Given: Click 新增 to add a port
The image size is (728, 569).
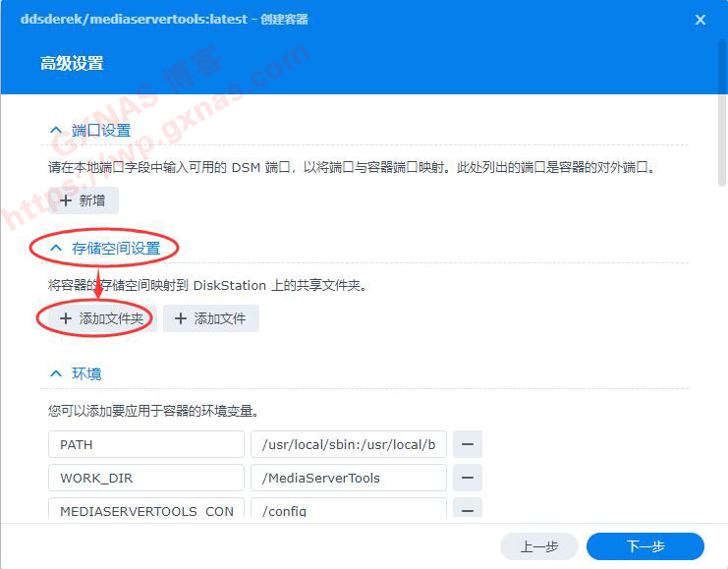Looking at the screenshot, I should click(84, 200).
